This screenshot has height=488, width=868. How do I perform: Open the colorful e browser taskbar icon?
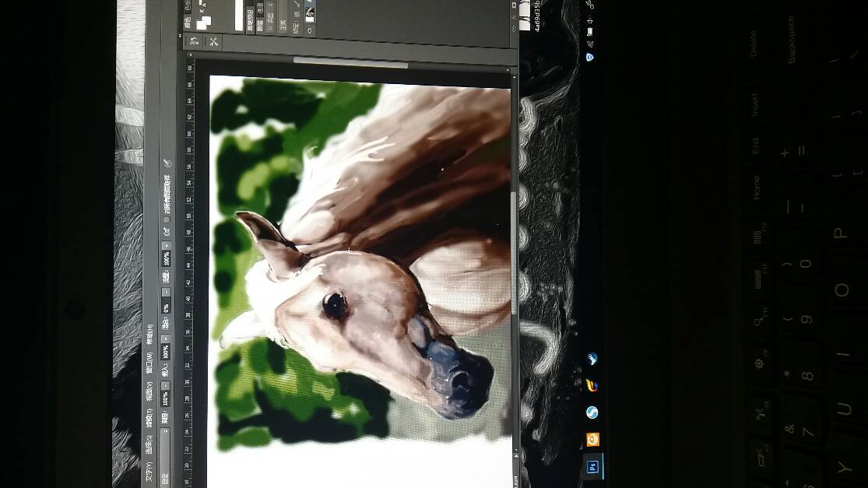pyautogui.click(x=592, y=385)
